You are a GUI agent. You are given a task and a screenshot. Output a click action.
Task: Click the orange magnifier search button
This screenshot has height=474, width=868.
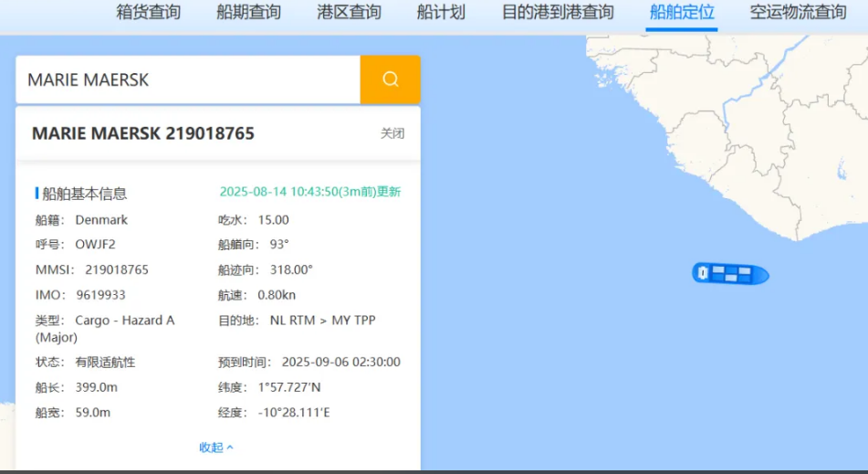pos(391,79)
